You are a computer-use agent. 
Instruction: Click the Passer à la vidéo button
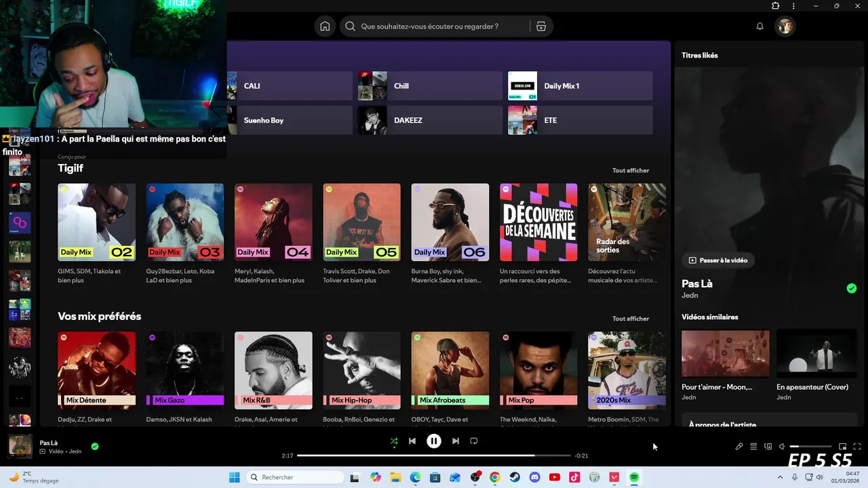point(718,260)
